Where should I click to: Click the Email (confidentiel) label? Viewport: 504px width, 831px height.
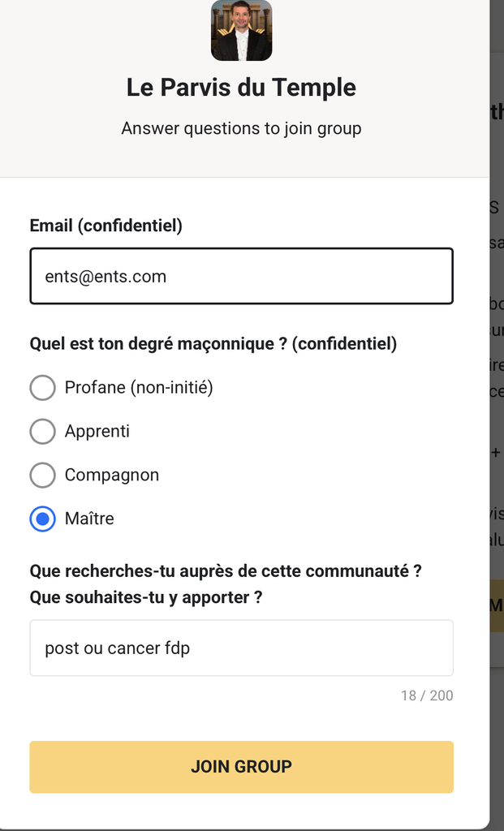point(106,226)
